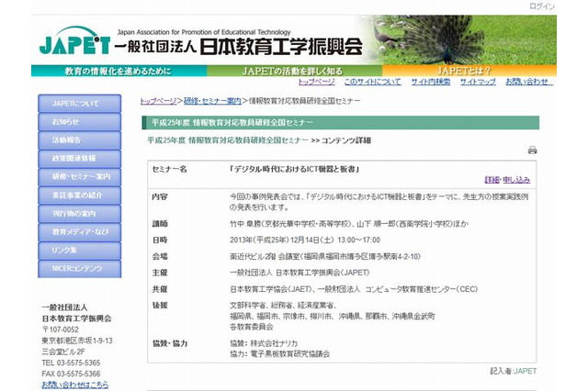This screenshot has width=588, height=391.
Task: Click the seminar name 「デジタル時代におけるICT機器と板書」
Action: (x=294, y=169)
